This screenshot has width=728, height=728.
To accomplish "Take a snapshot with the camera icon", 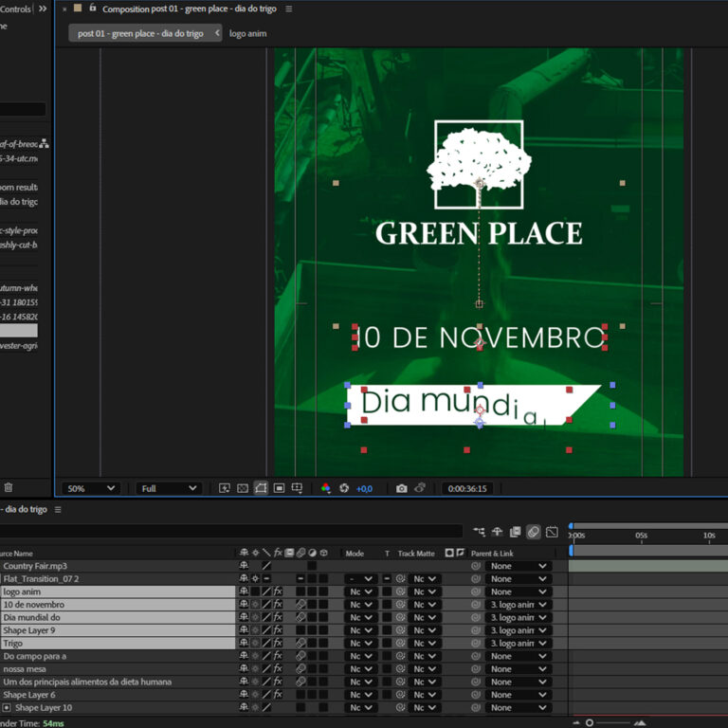I will click(x=401, y=488).
